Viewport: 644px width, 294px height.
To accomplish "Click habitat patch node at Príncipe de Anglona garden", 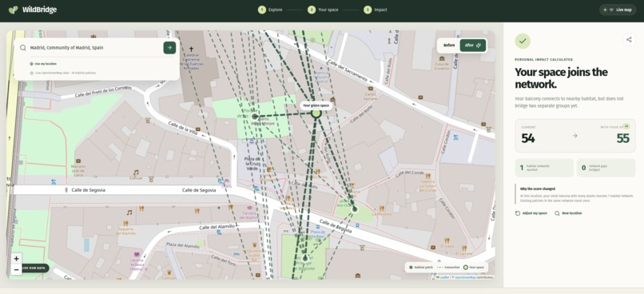I will point(304,258).
